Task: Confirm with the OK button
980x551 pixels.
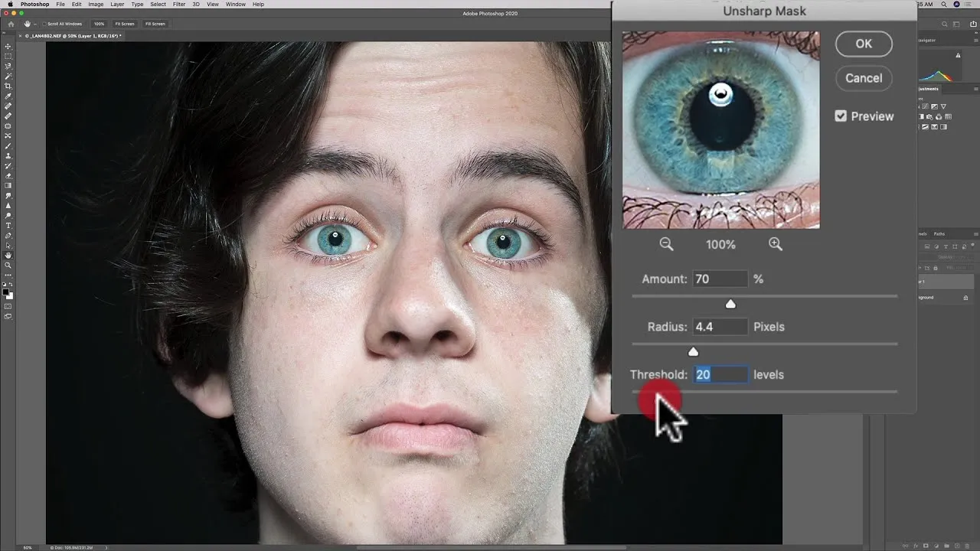Action: pyautogui.click(x=864, y=44)
